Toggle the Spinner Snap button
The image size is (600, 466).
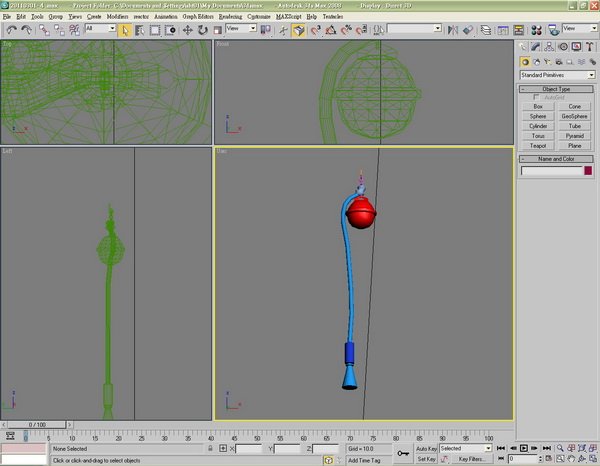click(361, 30)
